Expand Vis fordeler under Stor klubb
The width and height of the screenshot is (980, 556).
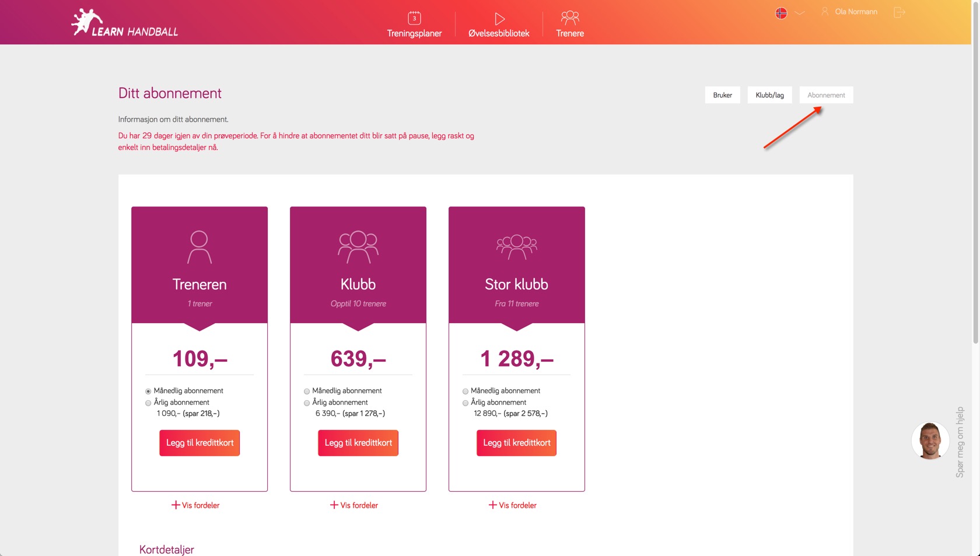(x=513, y=505)
